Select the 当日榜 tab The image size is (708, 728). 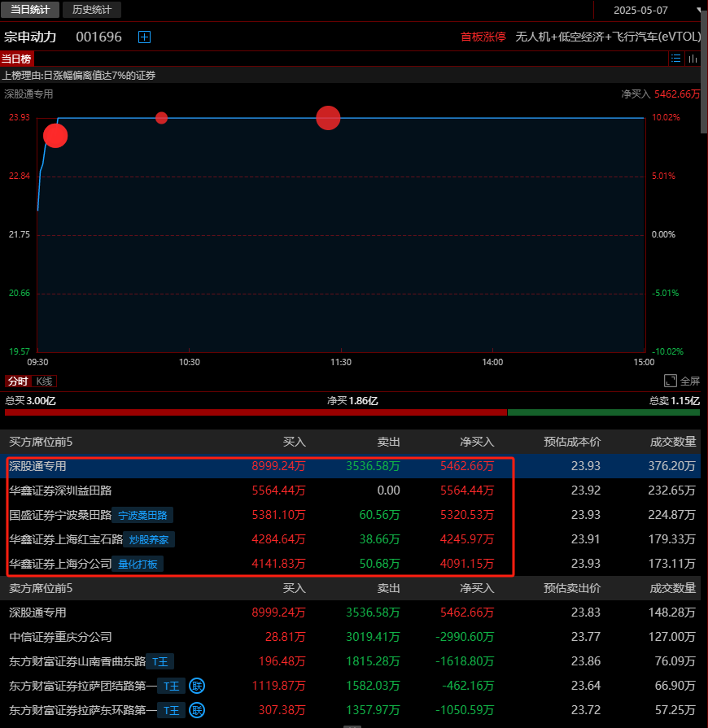[17, 59]
